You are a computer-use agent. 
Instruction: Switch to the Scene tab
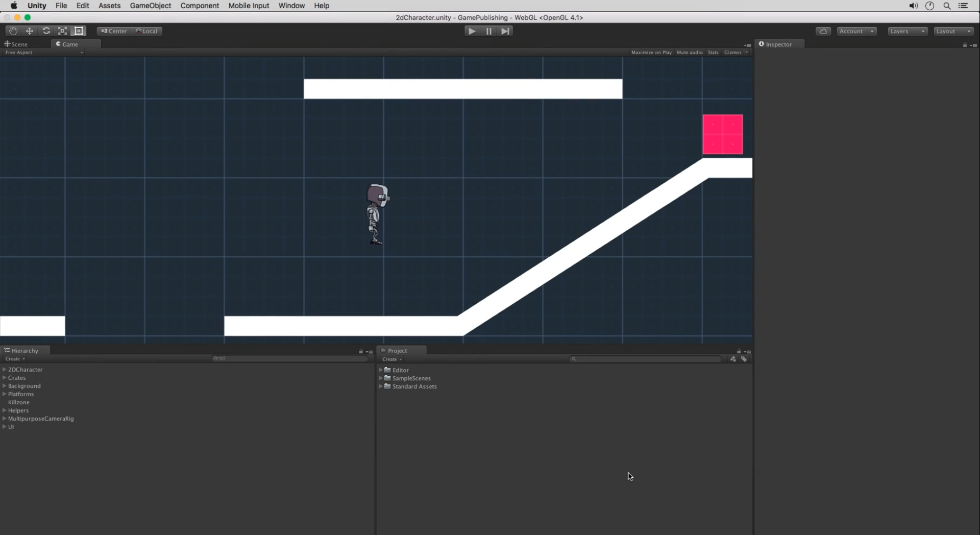point(16,44)
